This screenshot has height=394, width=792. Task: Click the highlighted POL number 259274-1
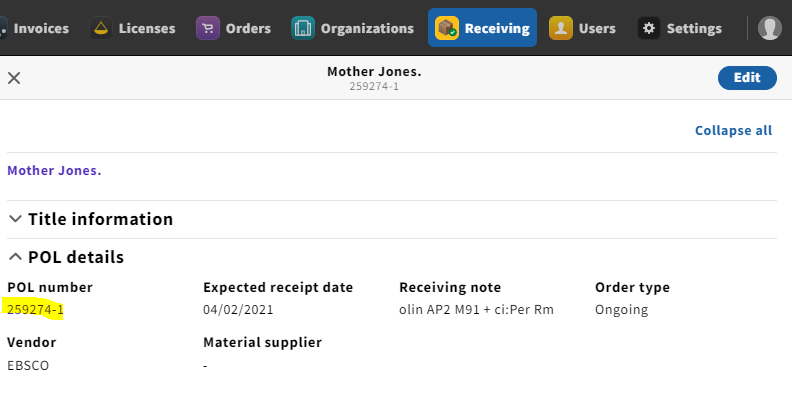(x=35, y=310)
